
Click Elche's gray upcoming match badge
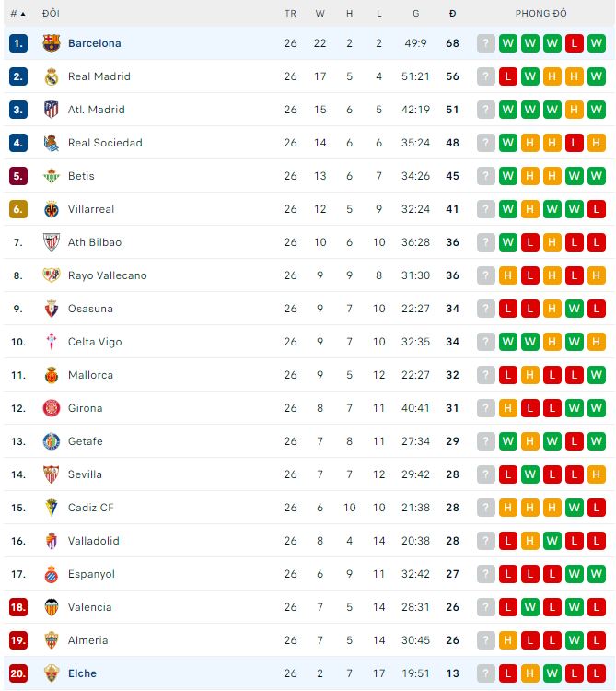pos(486,673)
